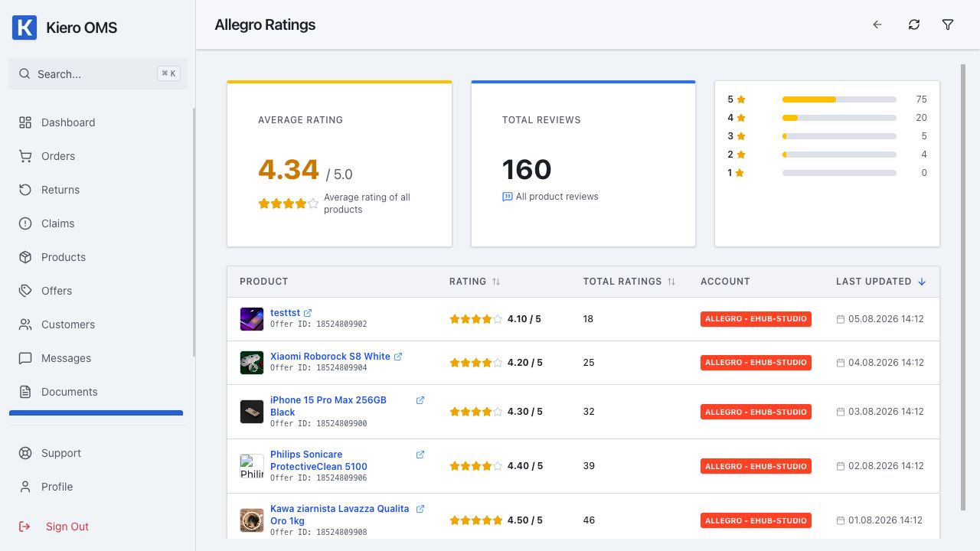
Task: Open Kawa ziarnista Lavazza Qualita Oro link
Action: point(339,514)
